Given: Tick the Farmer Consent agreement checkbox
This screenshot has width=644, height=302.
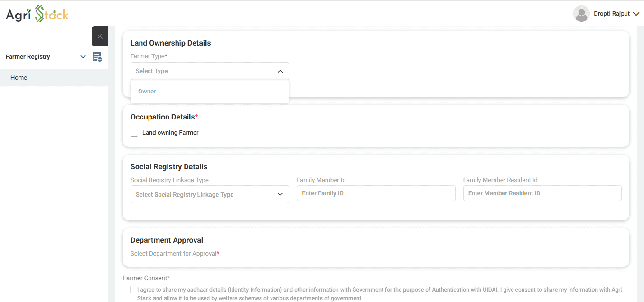Looking at the screenshot, I should (x=127, y=290).
